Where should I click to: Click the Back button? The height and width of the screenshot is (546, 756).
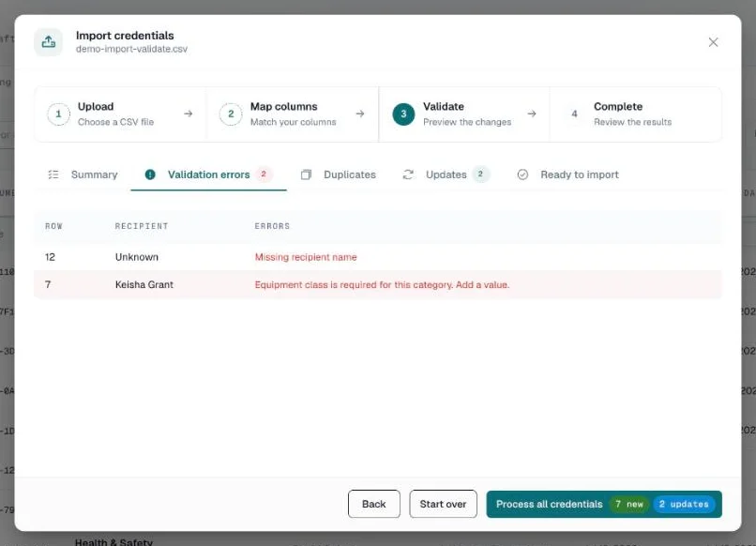(x=373, y=504)
